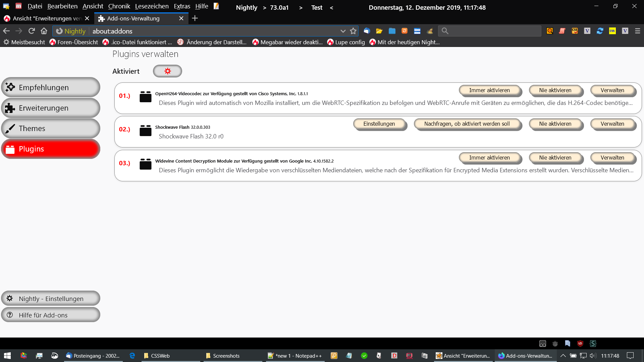Click the yellow CSS toolbar icon
The width and height of the screenshot is (644, 362).
(x=612, y=31)
